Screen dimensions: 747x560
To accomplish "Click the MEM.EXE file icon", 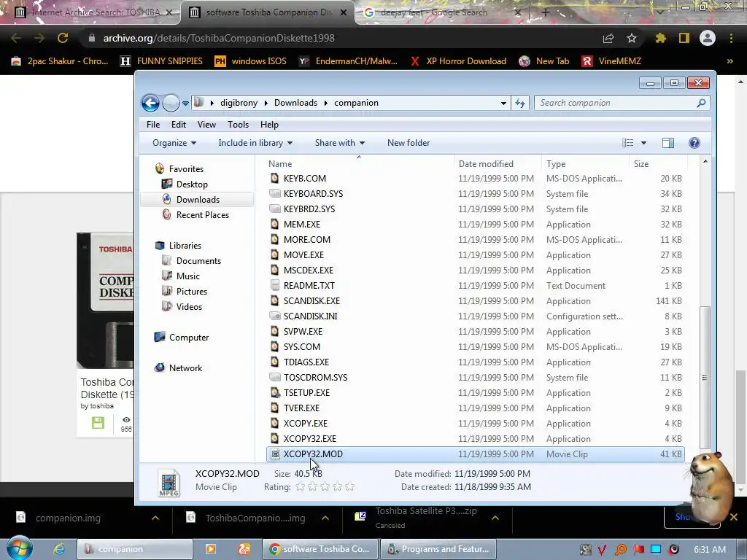I will [x=274, y=224].
